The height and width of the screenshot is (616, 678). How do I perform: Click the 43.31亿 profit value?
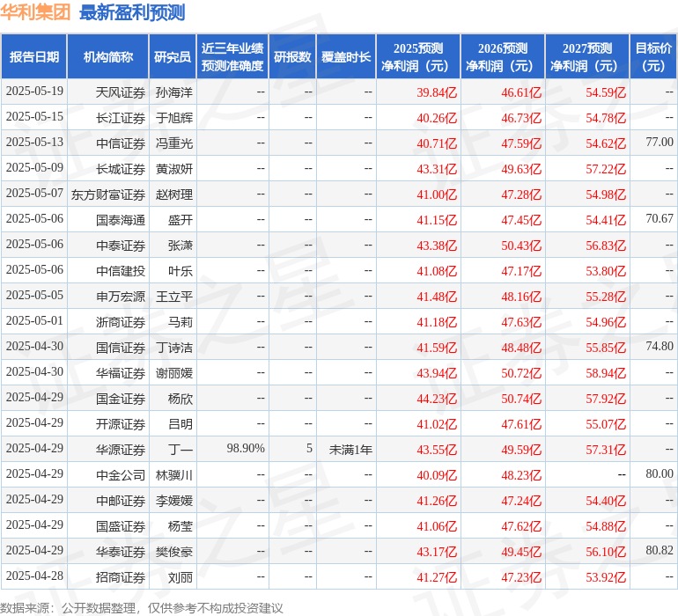click(437, 169)
